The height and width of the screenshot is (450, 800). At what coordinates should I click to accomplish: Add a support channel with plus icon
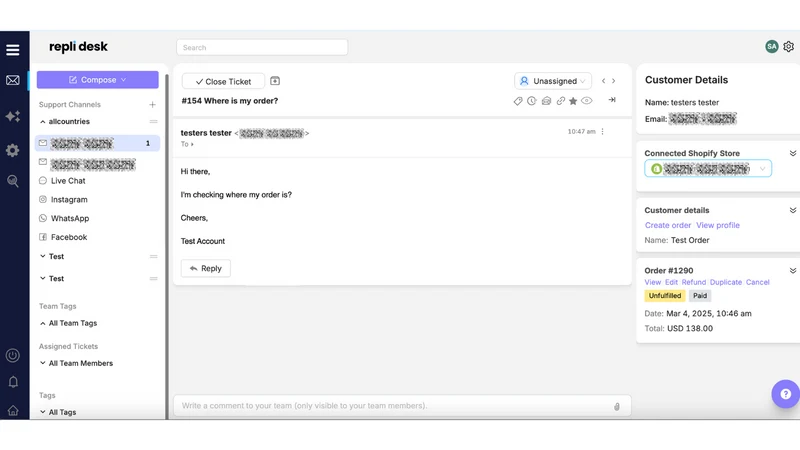click(152, 105)
